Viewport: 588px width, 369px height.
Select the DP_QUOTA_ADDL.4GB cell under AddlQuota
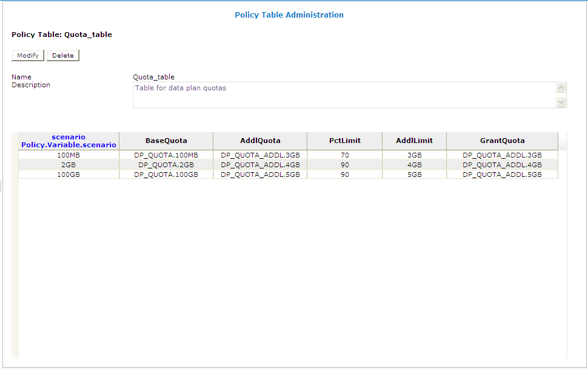coord(260,164)
